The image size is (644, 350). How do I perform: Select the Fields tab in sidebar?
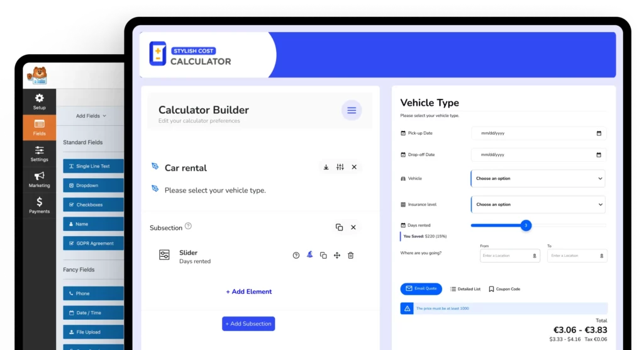(x=40, y=128)
